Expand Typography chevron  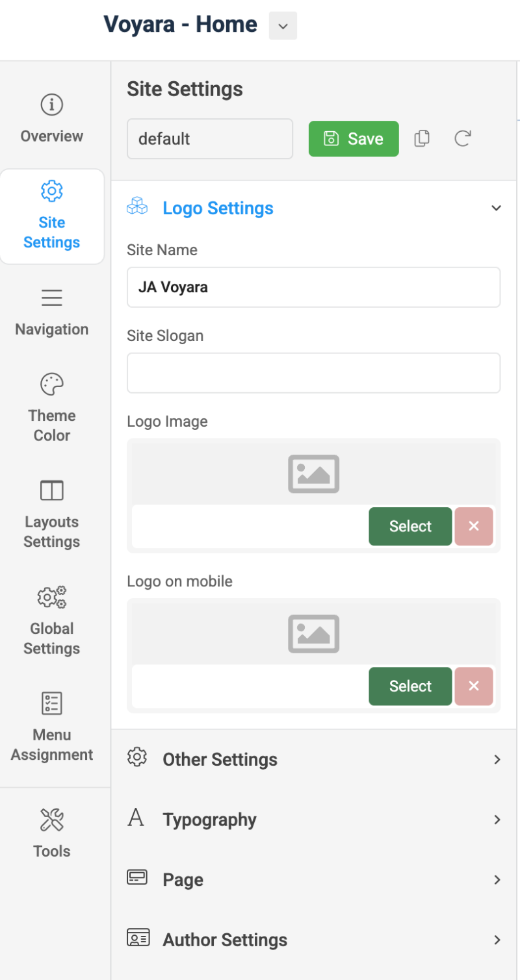497,820
